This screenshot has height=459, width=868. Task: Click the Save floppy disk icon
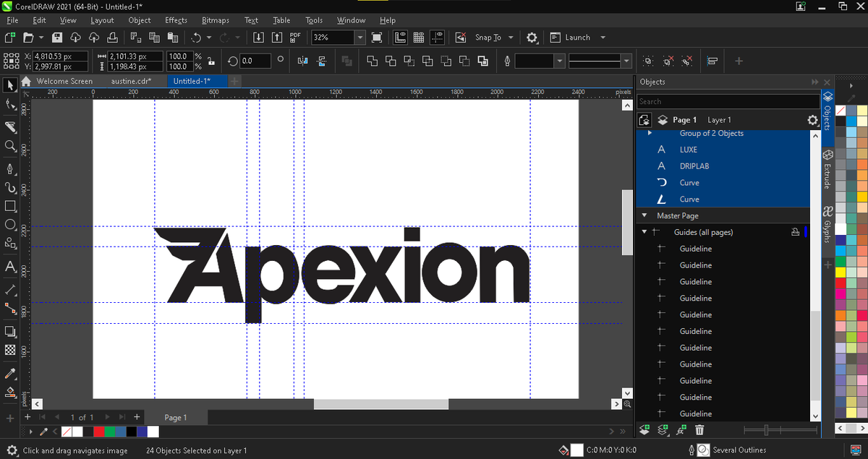58,38
